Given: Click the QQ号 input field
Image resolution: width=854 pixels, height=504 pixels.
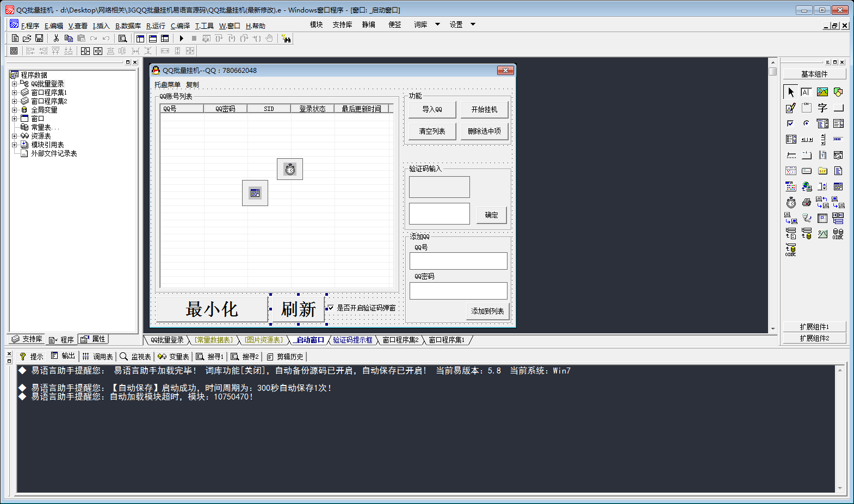Looking at the screenshot, I should click(459, 261).
